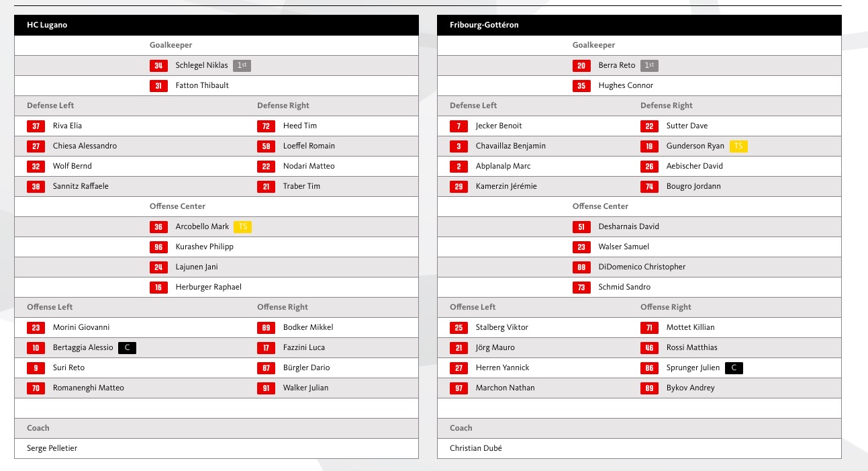The height and width of the screenshot is (471, 868).
Task: Click jersey number 7 badge of Jecker Benoit
Action: coord(459,126)
